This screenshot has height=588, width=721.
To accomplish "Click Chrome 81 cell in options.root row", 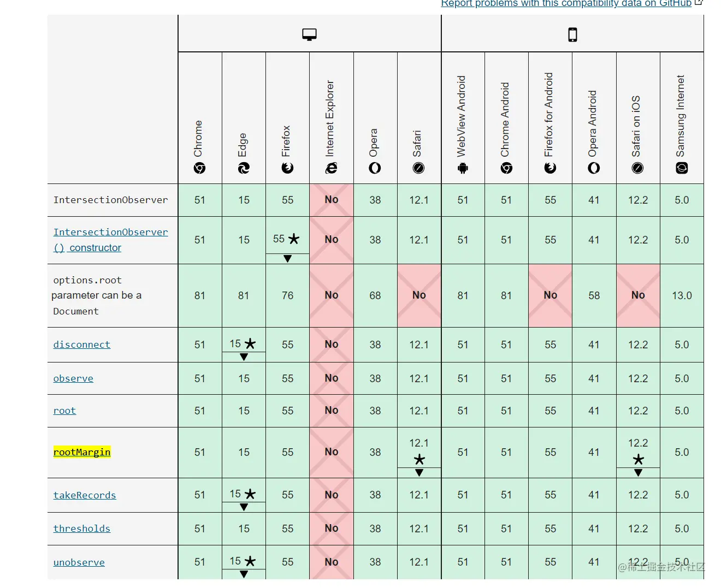I will [200, 295].
